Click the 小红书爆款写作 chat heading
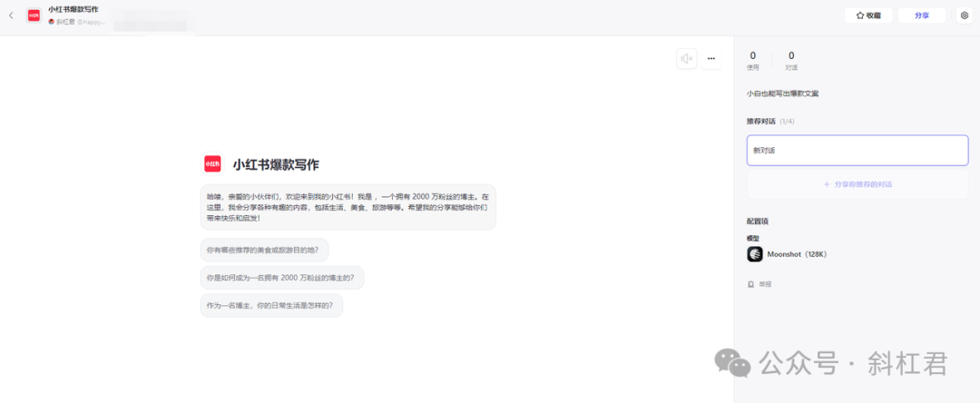The width and height of the screenshot is (980, 403). [276, 165]
